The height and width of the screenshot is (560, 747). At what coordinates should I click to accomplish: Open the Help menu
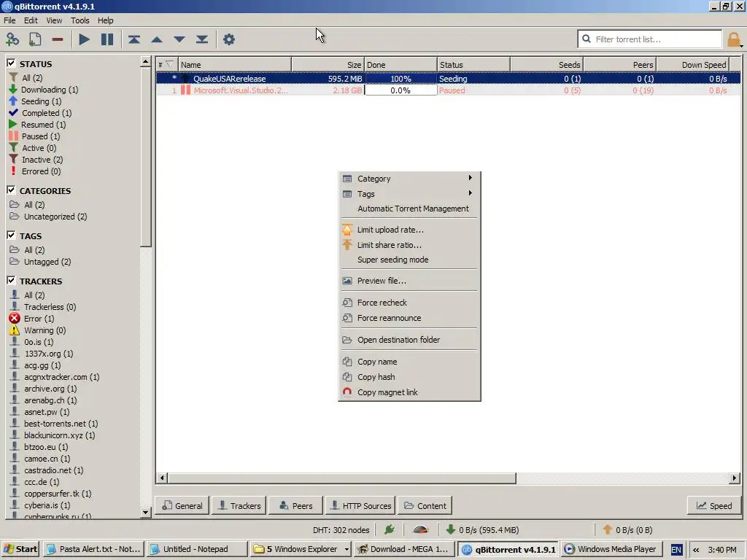105,20
